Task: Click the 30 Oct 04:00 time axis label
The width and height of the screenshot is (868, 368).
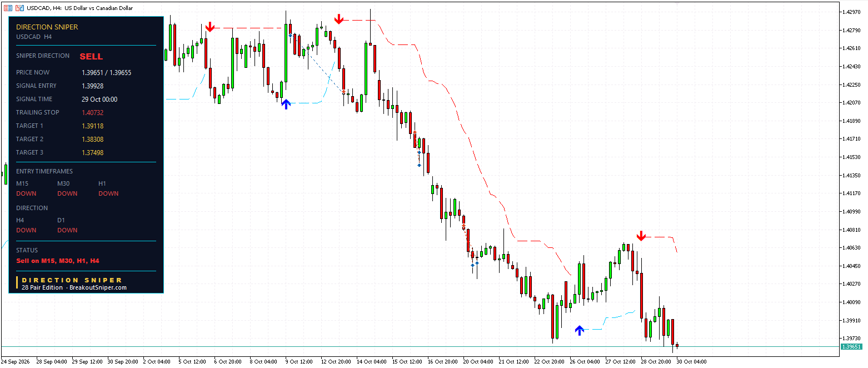Action: pyautogui.click(x=691, y=361)
